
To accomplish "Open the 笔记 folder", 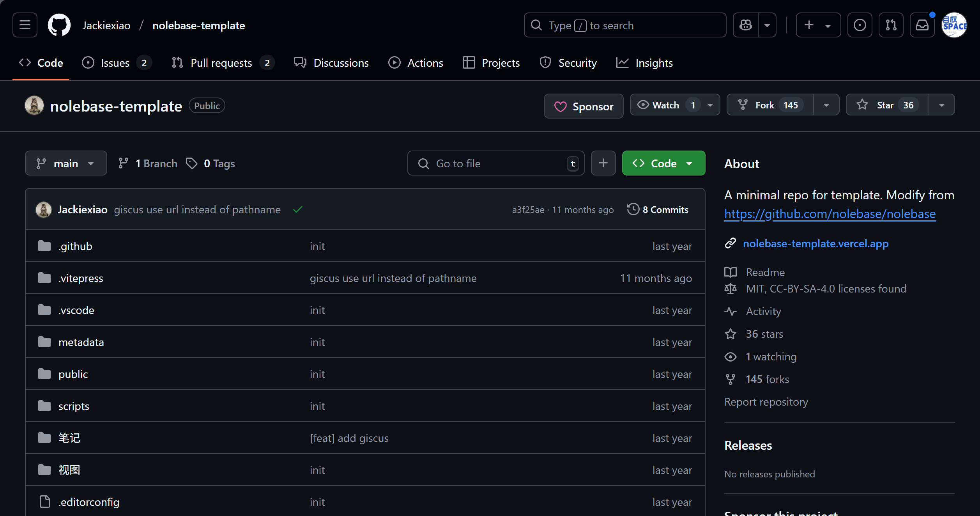I will click(x=69, y=438).
